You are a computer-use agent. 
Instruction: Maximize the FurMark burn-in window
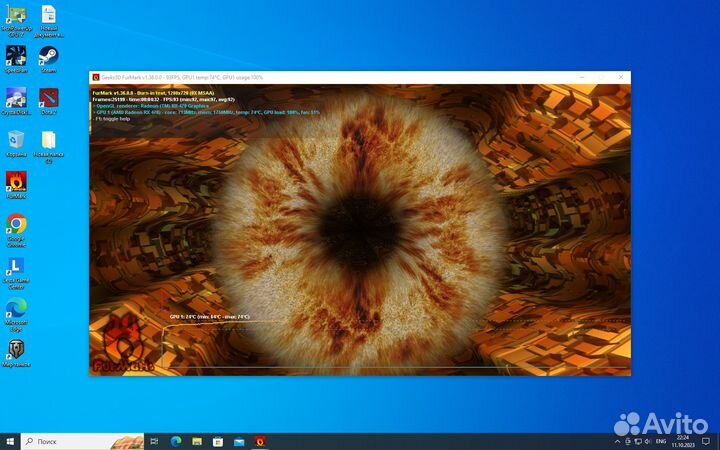pos(602,77)
